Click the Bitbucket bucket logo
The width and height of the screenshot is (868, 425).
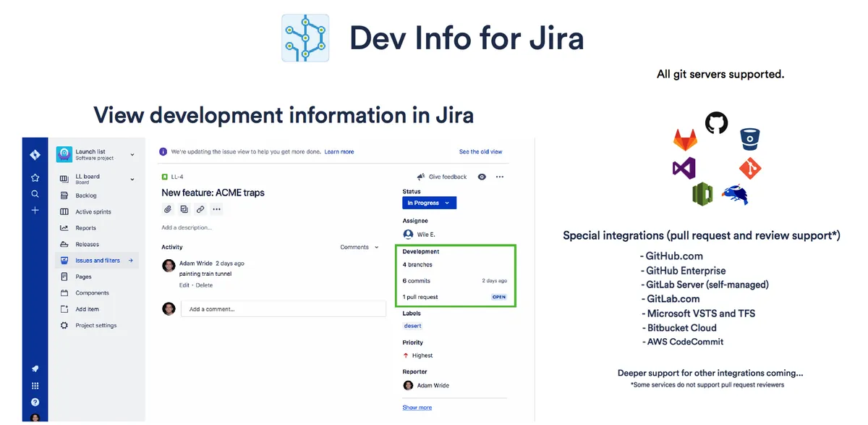click(x=749, y=139)
